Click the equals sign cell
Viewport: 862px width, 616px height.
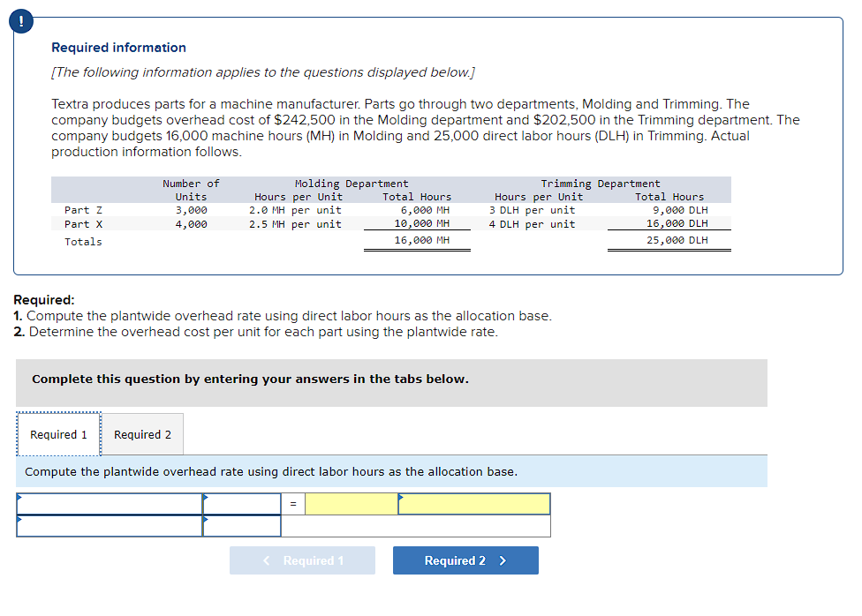pyautogui.click(x=293, y=504)
